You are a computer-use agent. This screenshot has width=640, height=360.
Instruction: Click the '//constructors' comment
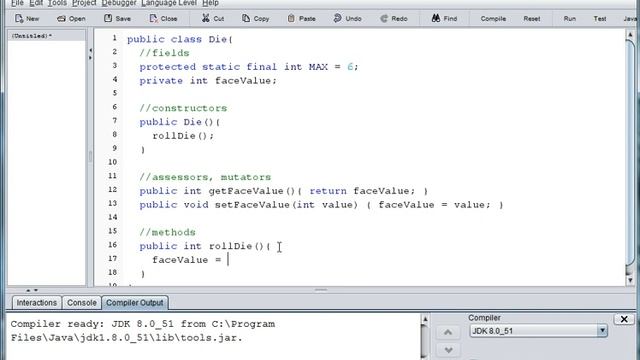[183, 108]
